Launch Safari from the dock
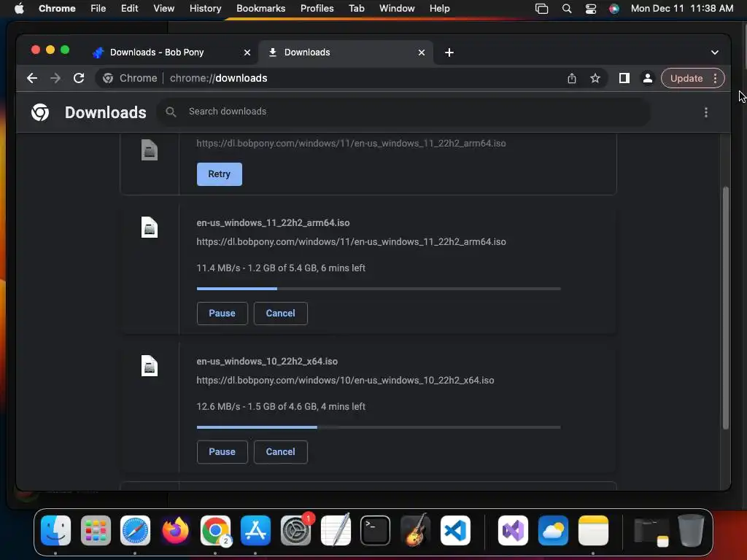747x560 pixels. pos(135,531)
